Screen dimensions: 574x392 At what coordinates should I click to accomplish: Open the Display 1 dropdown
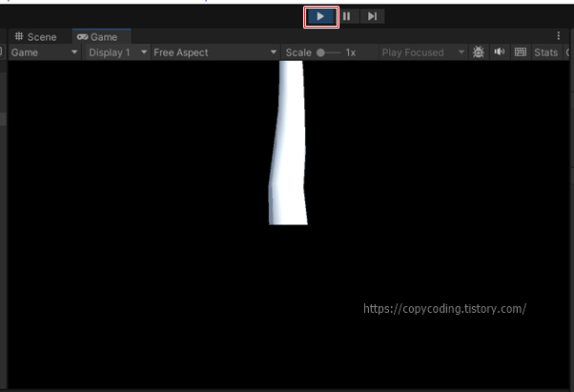117,52
